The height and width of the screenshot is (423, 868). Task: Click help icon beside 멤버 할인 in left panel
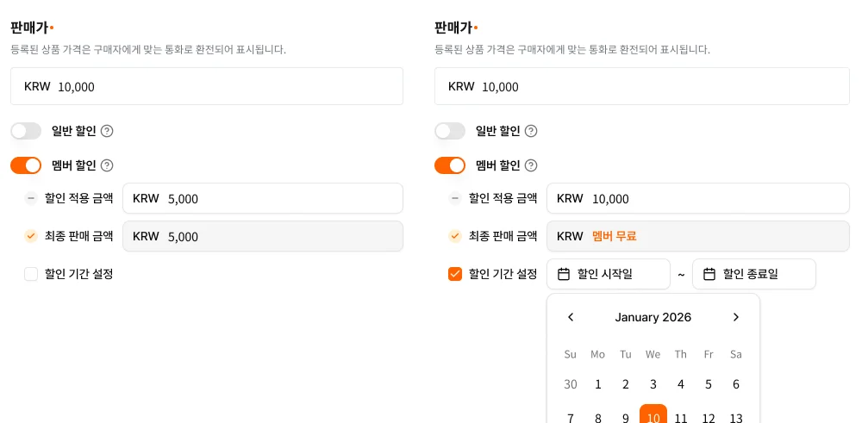click(108, 165)
